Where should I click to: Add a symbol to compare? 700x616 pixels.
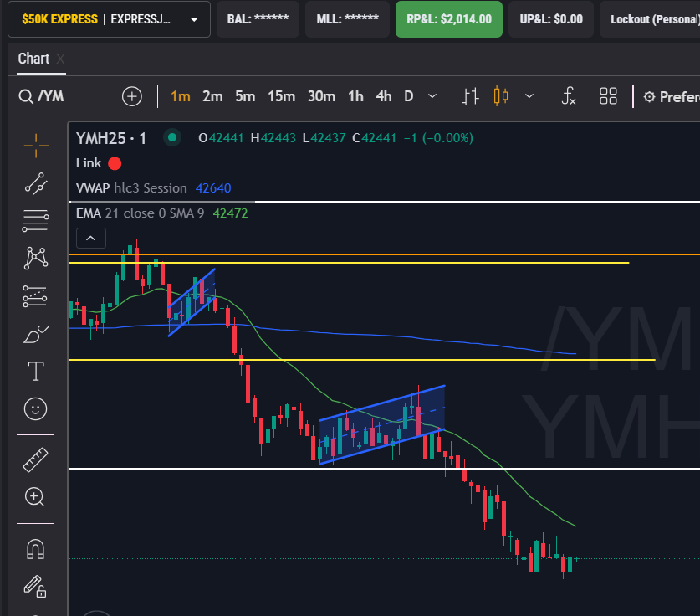click(x=131, y=96)
